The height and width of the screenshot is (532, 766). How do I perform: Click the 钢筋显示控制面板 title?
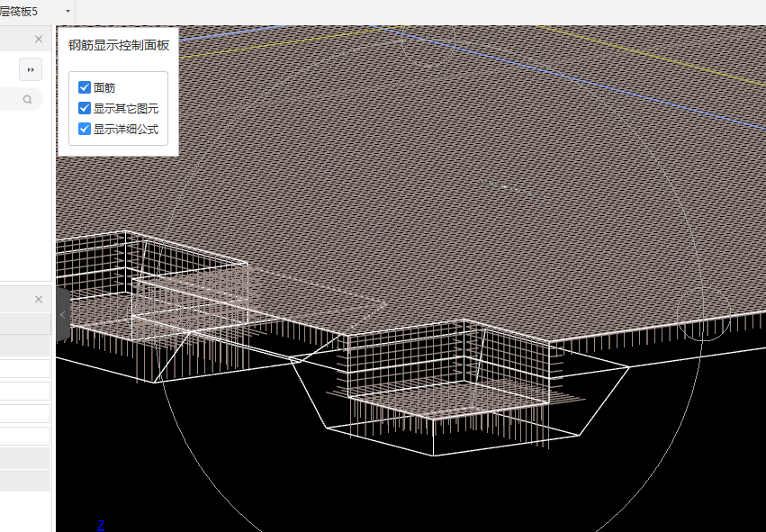pos(119,45)
